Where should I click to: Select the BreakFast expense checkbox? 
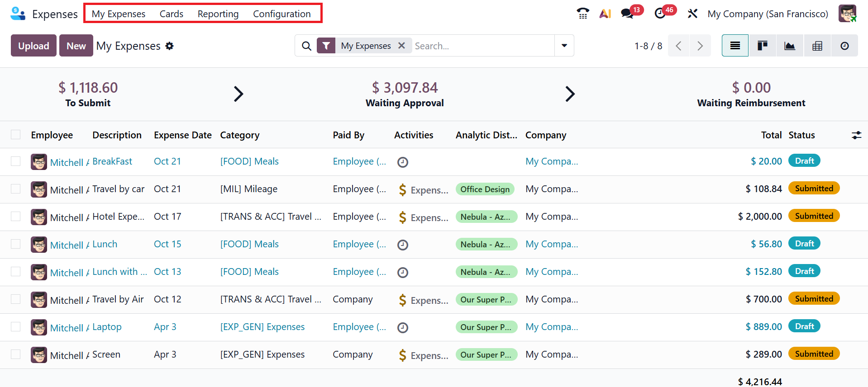click(16, 161)
